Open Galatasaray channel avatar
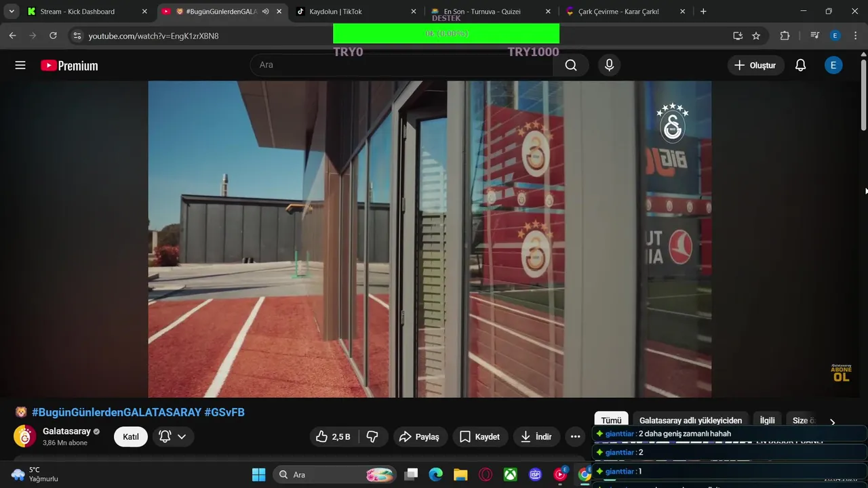This screenshot has width=868, height=488. coord(25,436)
